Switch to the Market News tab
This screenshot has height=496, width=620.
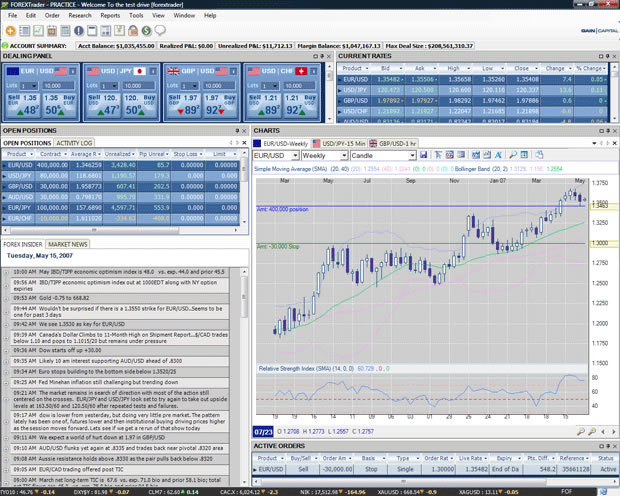coord(68,244)
